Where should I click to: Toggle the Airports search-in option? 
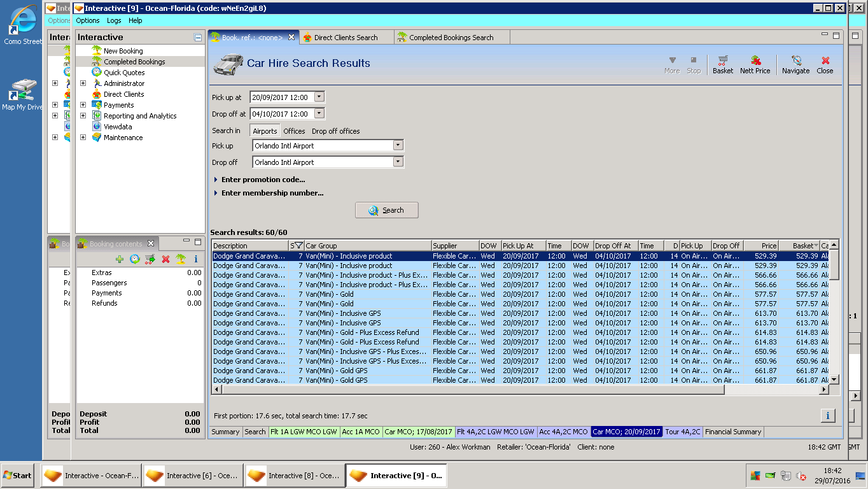(265, 131)
